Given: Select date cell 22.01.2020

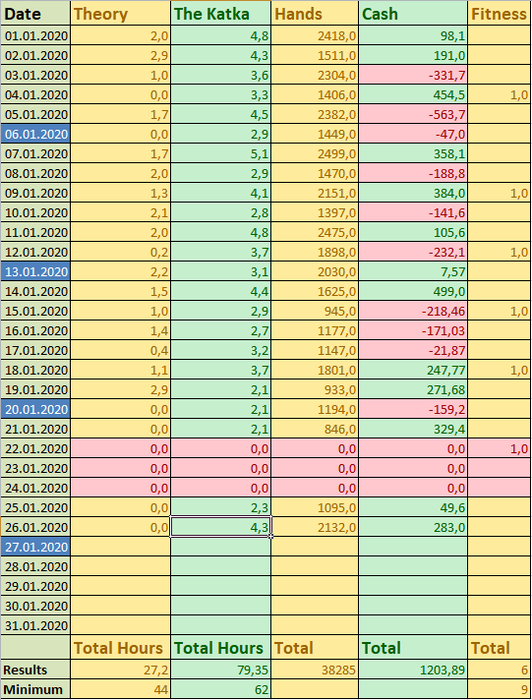Looking at the screenshot, I should (x=35, y=448).
